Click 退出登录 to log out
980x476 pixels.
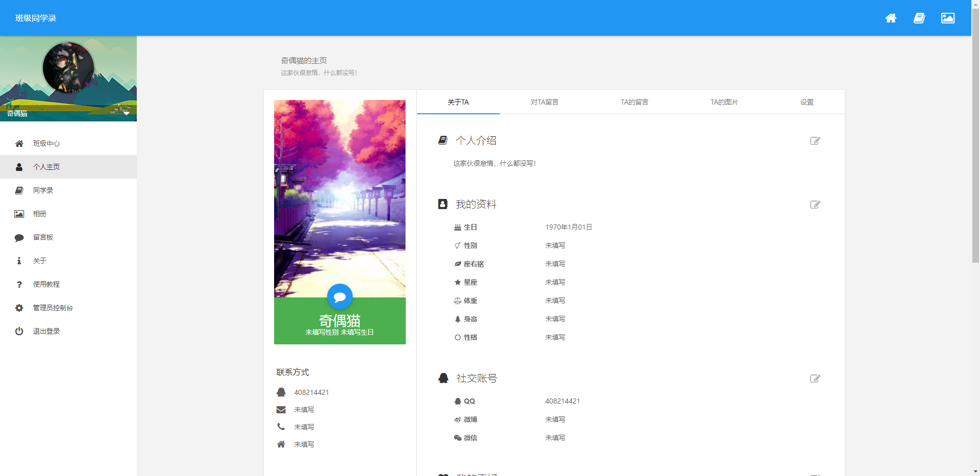(x=68, y=331)
